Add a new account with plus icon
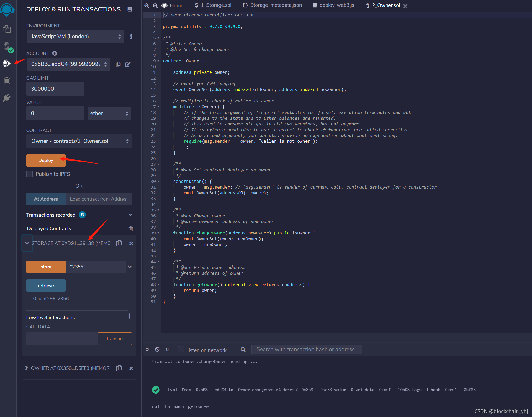 55,53
